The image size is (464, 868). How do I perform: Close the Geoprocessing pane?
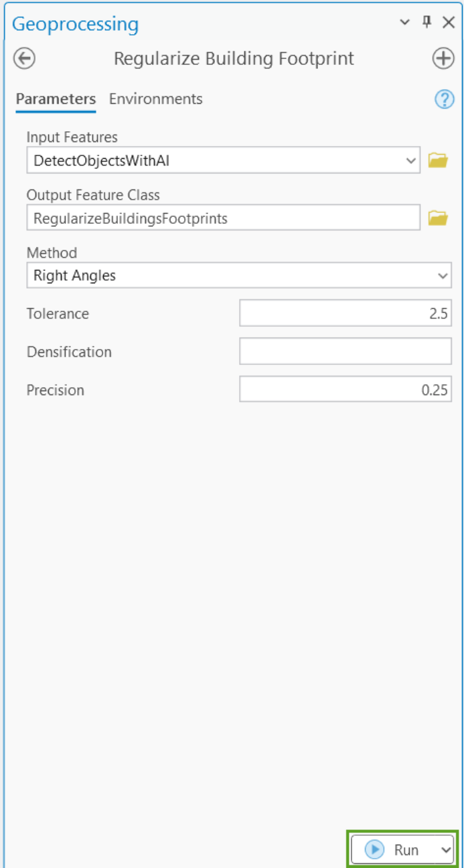449,22
